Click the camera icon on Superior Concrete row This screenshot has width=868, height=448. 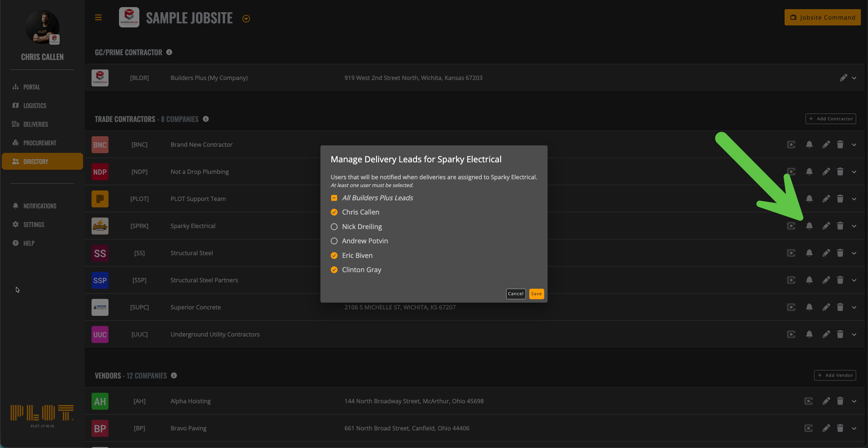[x=791, y=307]
